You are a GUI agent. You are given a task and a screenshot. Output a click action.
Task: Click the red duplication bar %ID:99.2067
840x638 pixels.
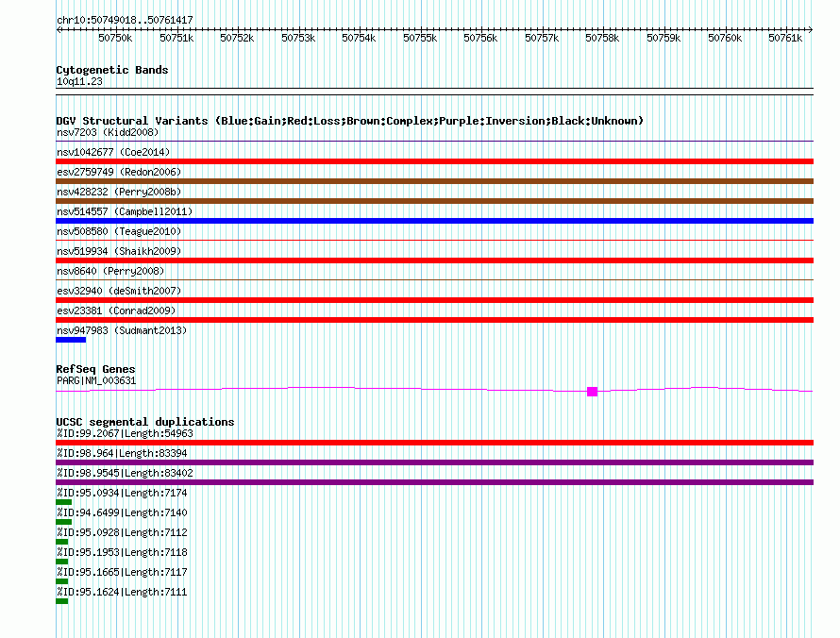pyautogui.click(x=434, y=443)
